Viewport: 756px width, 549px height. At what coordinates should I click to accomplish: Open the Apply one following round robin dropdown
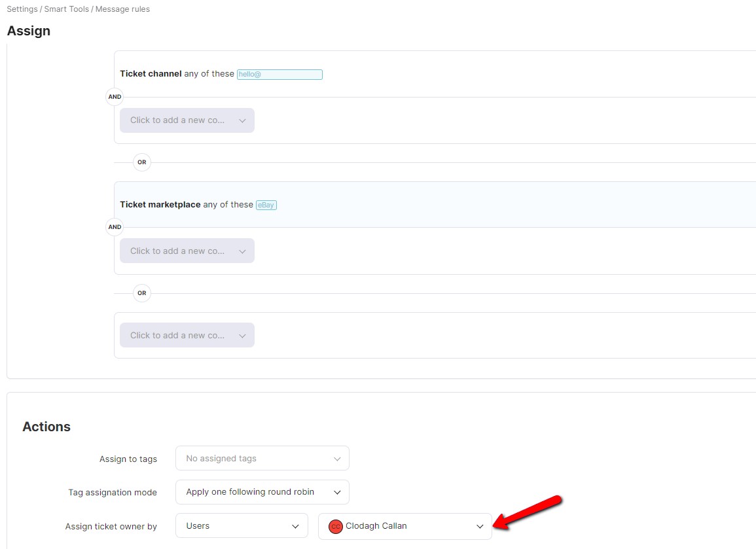pyautogui.click(x=262, y=492)
